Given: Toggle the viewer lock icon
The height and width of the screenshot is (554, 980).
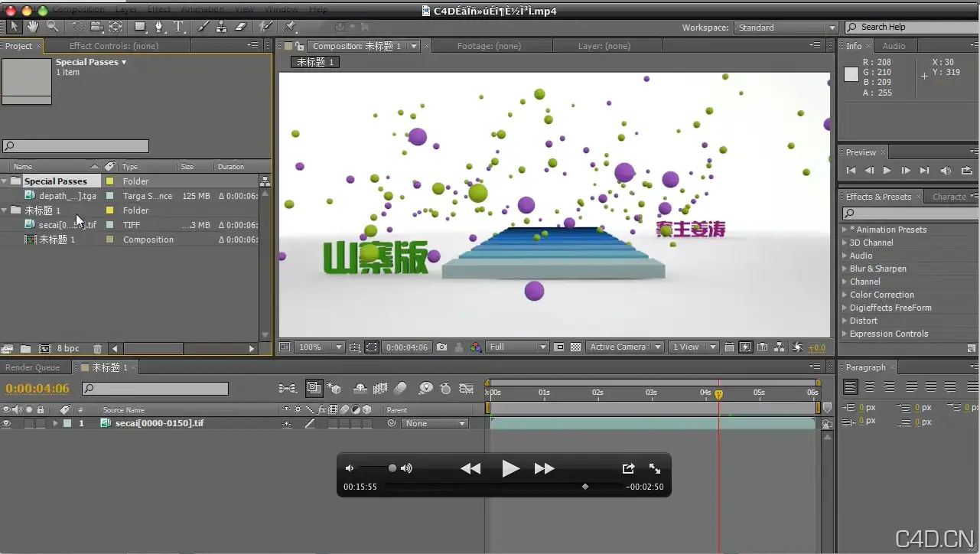Looking at the screenshot, I should click(x=300, y=46).
